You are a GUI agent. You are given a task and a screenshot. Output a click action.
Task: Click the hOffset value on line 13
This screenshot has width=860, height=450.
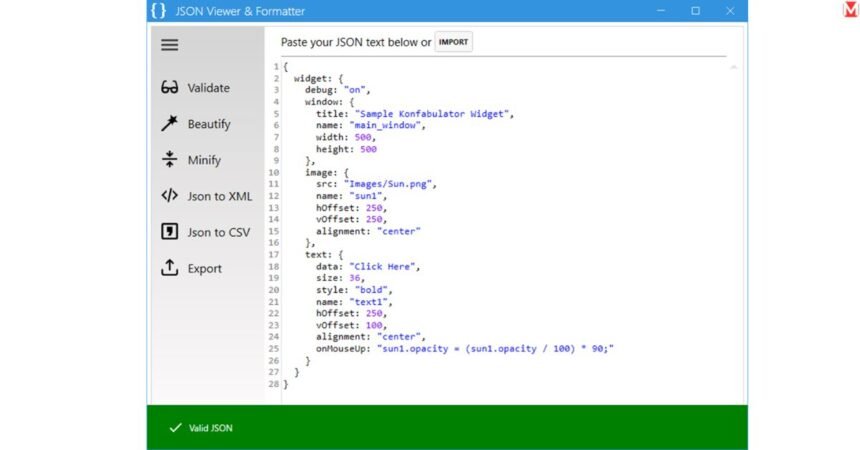[x=374, y=208]
